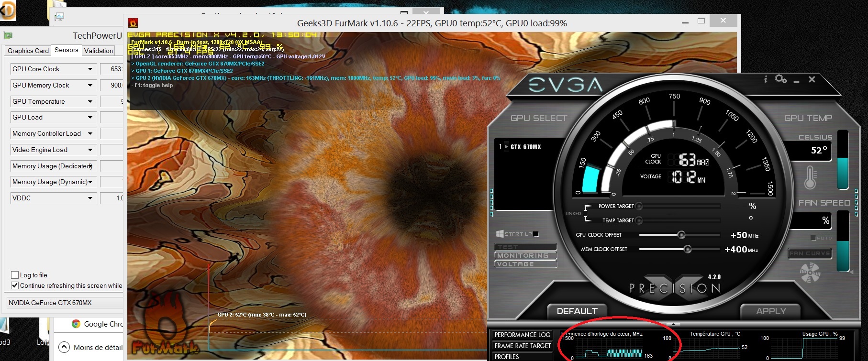Screen dimensions: 868x361
Task: Collapse the EVGA monitoring panel arrow
Action: tap(673, 324)
